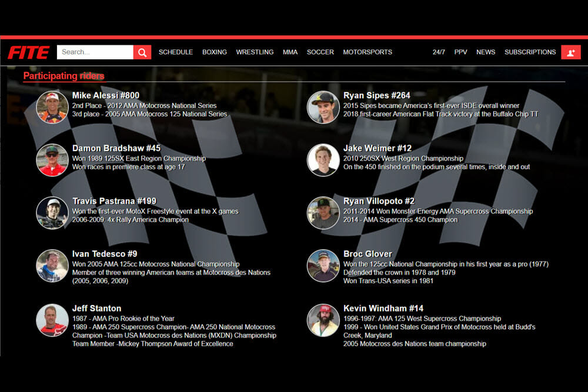The width and height of the screenshot is (588, 392).
Task: Open the Ryan Sipes #264 name heading
Action: pos(376,95)
